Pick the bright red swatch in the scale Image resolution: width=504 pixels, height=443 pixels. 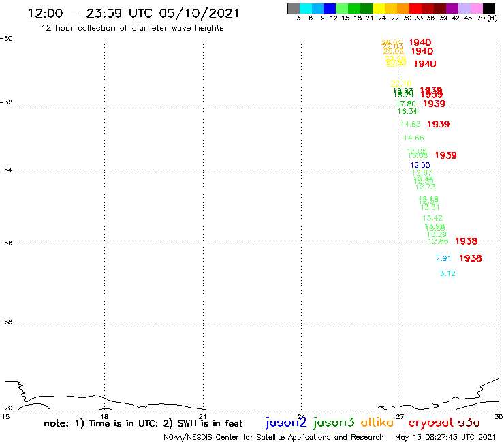(415, 9)
